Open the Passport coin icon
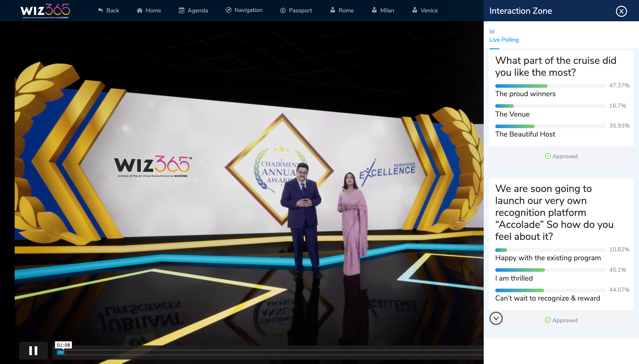 point(283,10)
